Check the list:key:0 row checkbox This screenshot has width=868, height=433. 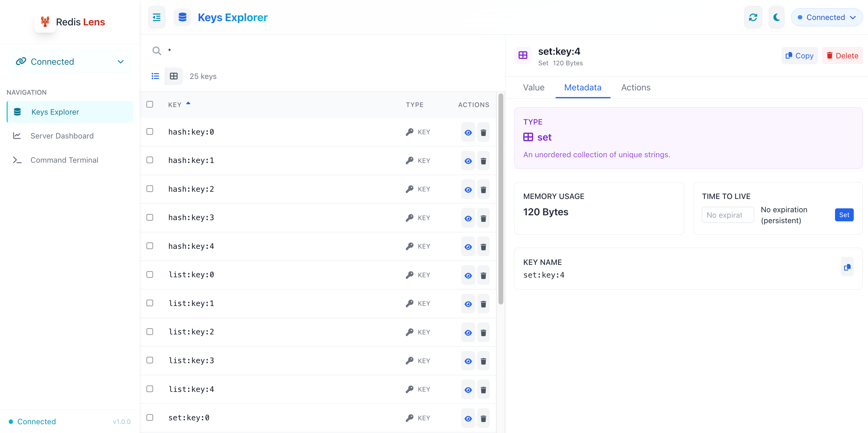(150, 275)
